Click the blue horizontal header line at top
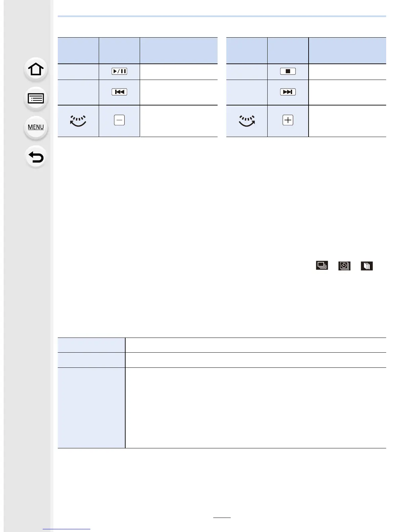Screen dimensions: 411x532 (x=222, y=16)
